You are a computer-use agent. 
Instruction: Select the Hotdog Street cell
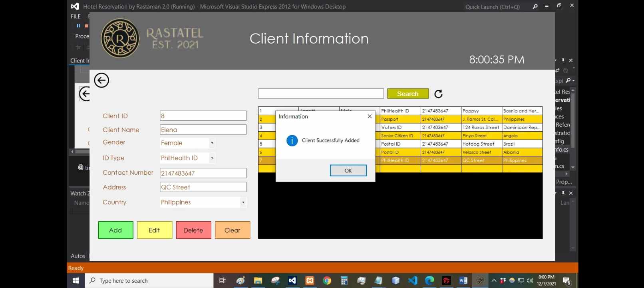(x=481, y=144)
